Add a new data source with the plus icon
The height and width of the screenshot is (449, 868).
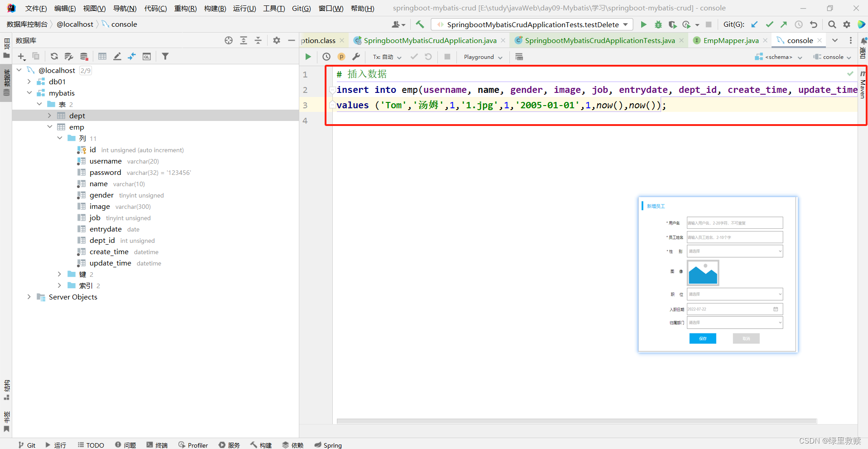(x=21, y=56)
